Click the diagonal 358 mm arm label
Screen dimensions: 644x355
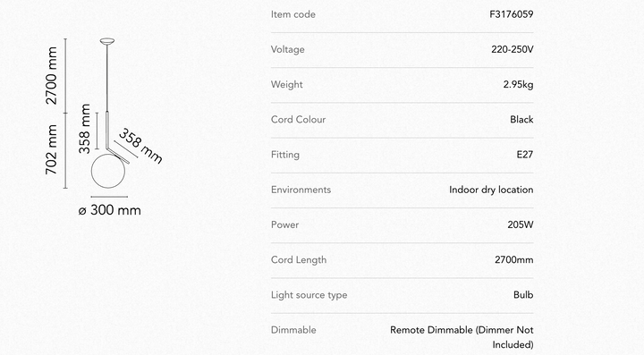pos(141,146)
